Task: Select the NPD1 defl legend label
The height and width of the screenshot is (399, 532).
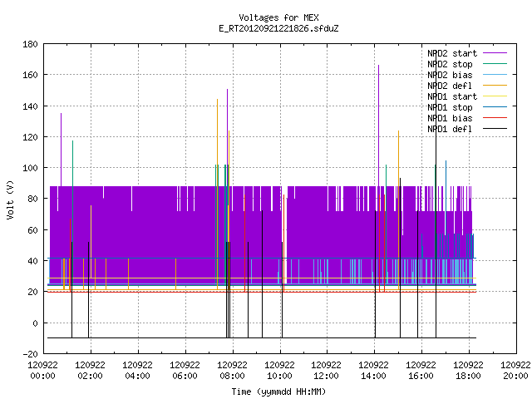Action: pos(450,130)
